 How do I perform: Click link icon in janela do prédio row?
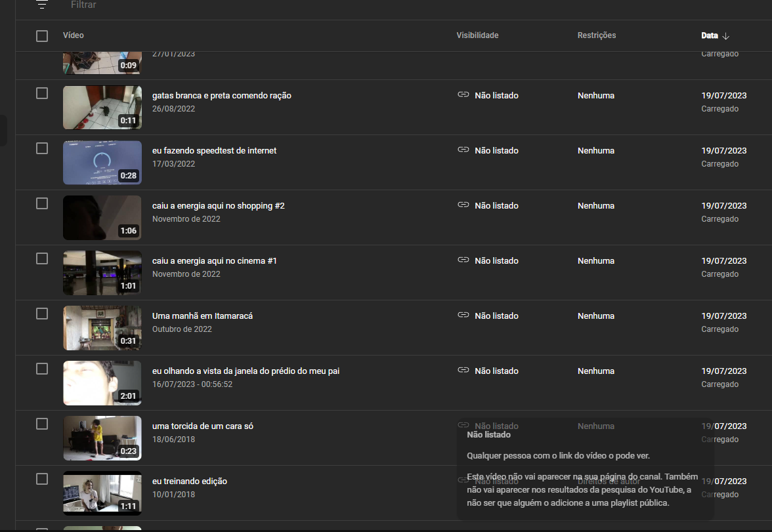pyautogui.click(x=463, y=370)
